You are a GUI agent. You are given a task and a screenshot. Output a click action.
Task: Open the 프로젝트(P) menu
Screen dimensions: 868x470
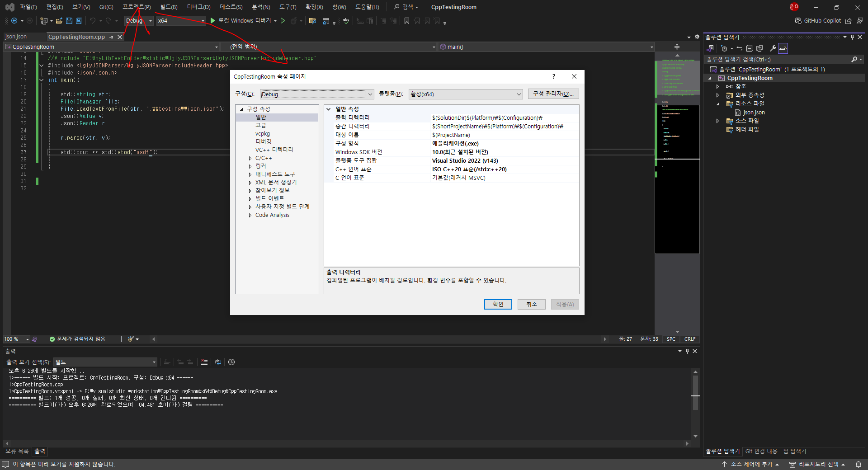click(x=137, y=7)
